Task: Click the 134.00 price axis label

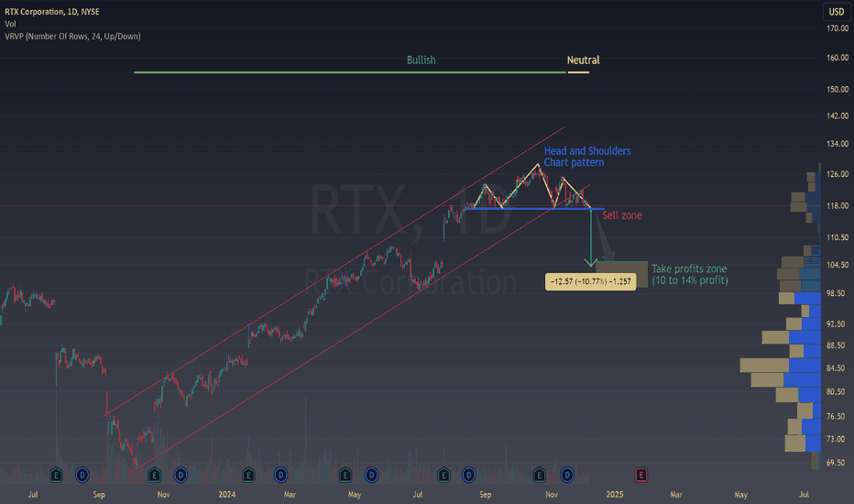Action: pyautogui.click(x=838, y=144)
